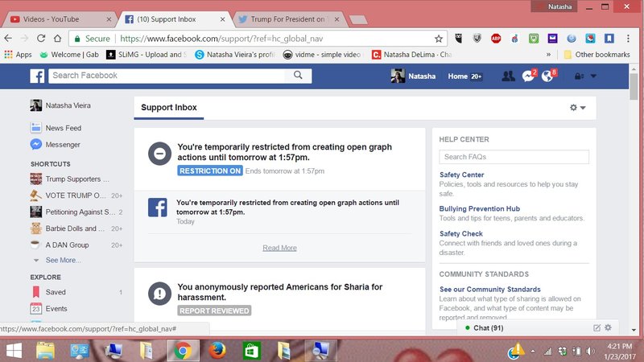Open the friend requests icon
Viewport: 644px width, 362px height.
508,76
